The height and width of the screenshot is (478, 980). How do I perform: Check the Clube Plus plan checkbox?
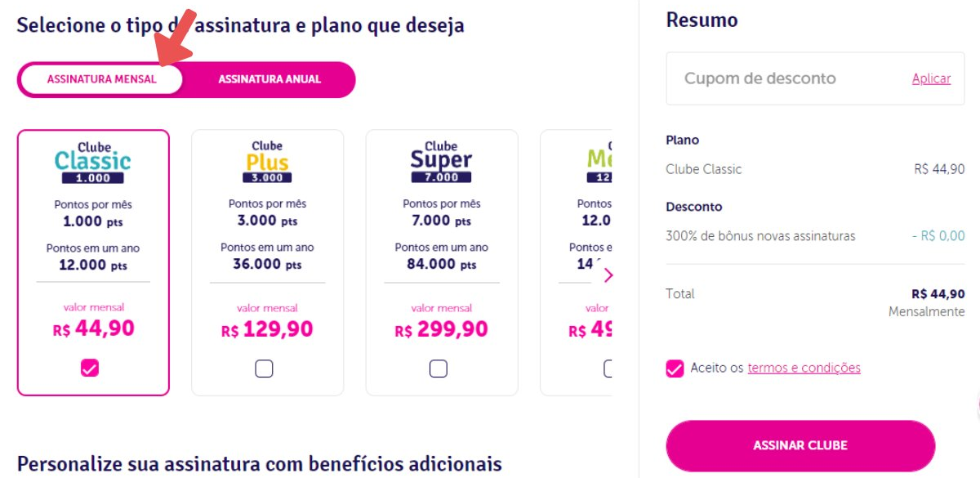coord(264,369)
